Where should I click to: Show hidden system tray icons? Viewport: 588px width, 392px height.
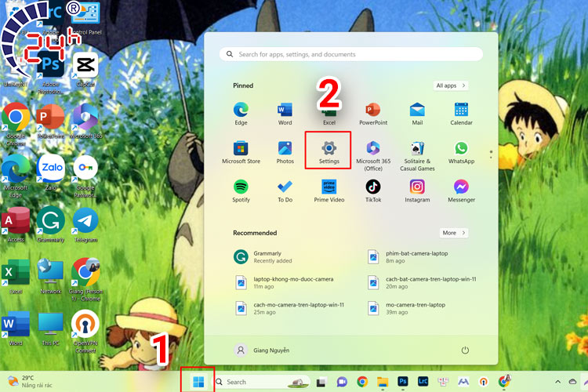click(x=558, y=382)
